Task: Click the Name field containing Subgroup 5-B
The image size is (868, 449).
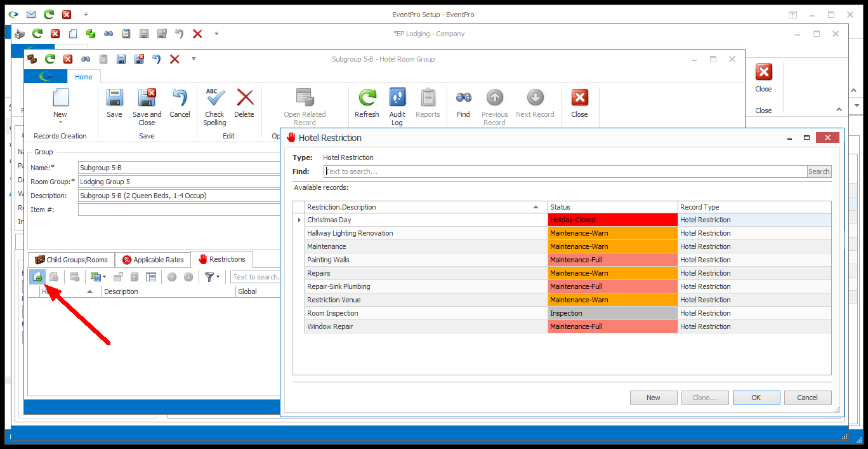Action: [179, 168]
